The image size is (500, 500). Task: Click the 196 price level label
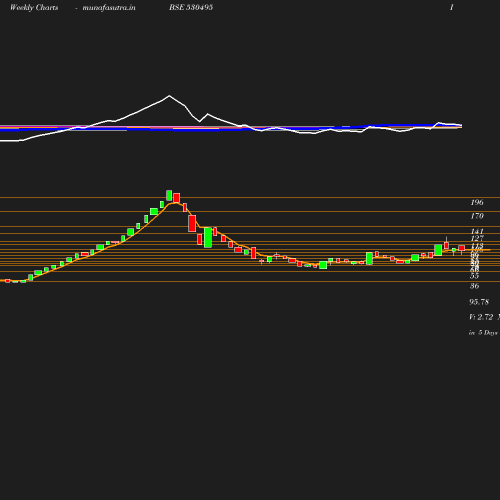tap(477, 202)
